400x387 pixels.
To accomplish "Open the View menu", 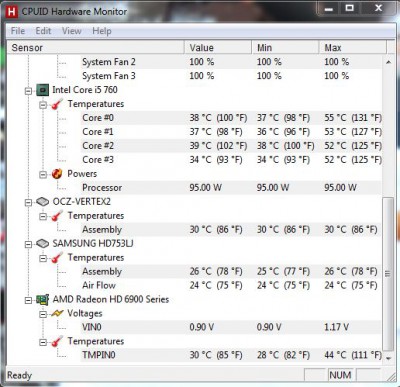I will pyautogui.click(x=71, y=31).
